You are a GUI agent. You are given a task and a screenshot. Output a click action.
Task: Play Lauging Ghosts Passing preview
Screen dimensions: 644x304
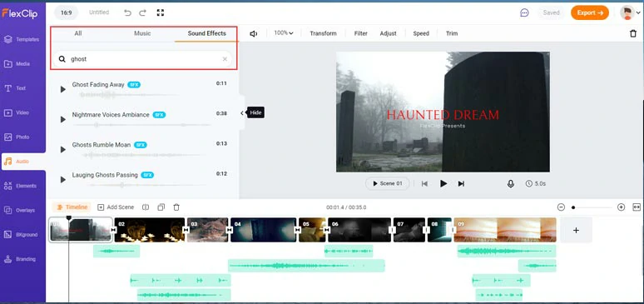pyautogui.click(x=63, y=180)
